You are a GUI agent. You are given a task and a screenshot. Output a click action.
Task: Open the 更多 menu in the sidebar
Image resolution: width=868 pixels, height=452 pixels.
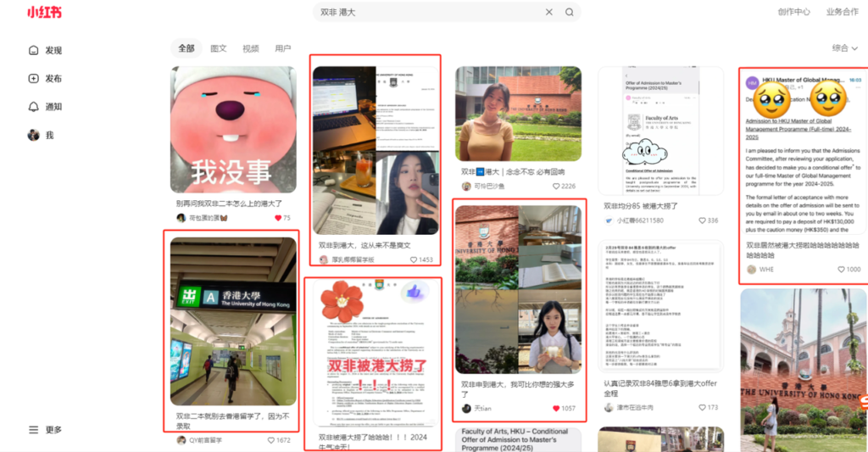coord(46,430)
